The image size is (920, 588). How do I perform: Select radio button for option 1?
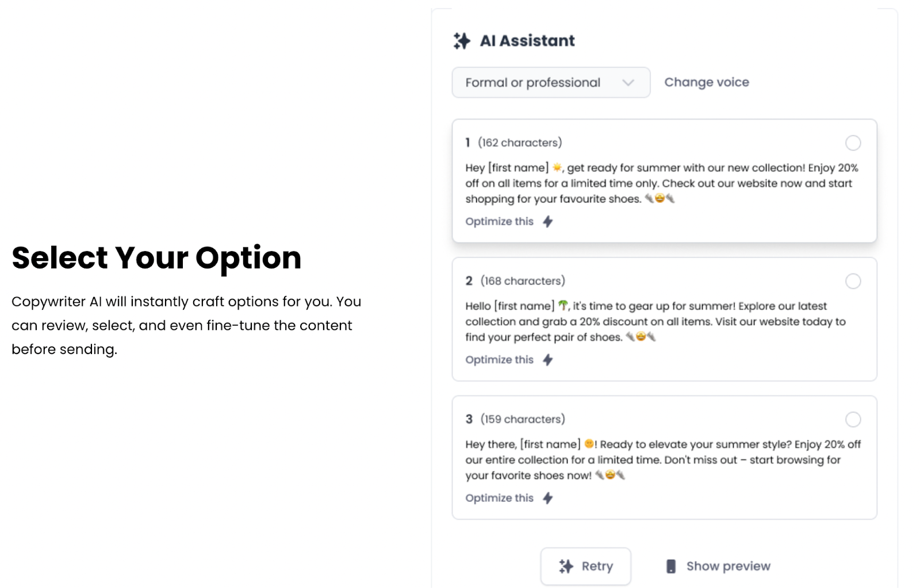(x=853, y=143)
